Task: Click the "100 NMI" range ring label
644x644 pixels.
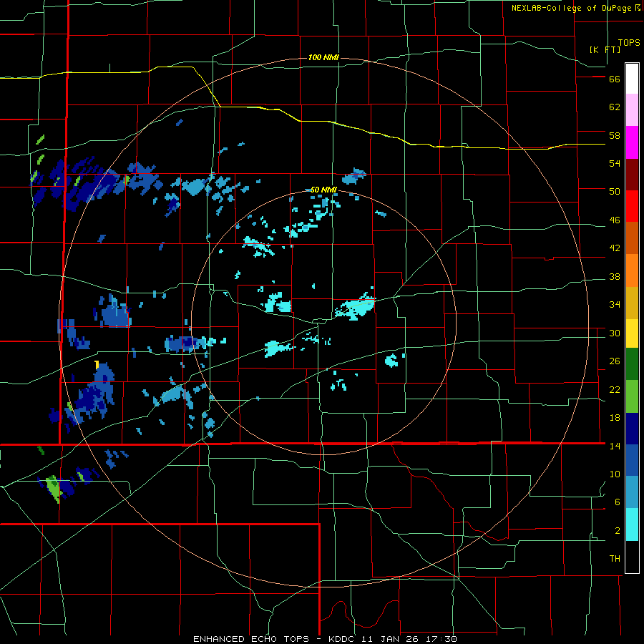Action: [x=323, y=57]
